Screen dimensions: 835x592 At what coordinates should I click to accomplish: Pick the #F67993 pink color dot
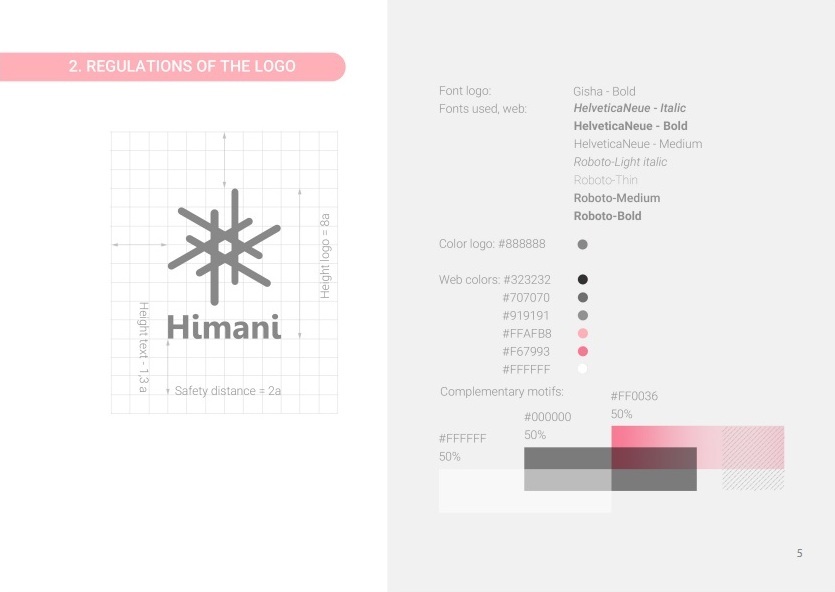pyautogui.click(x=583, y=351)
